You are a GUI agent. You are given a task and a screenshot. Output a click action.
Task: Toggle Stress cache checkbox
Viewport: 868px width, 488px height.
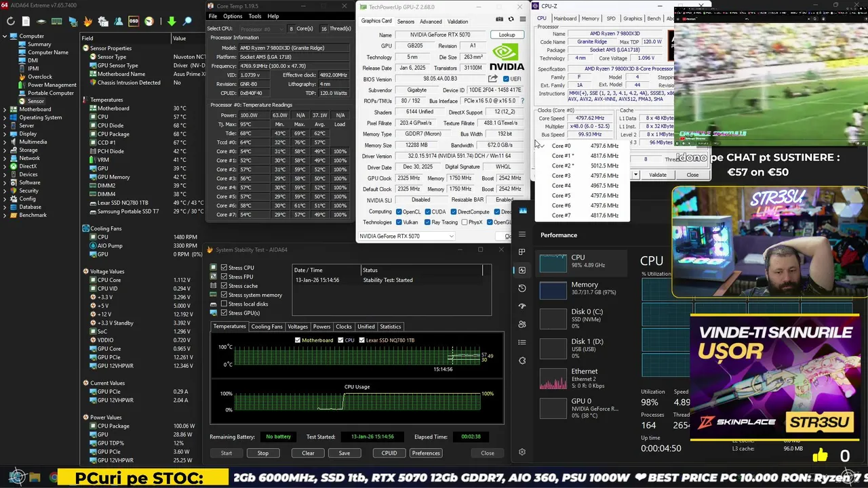(224, 286)
